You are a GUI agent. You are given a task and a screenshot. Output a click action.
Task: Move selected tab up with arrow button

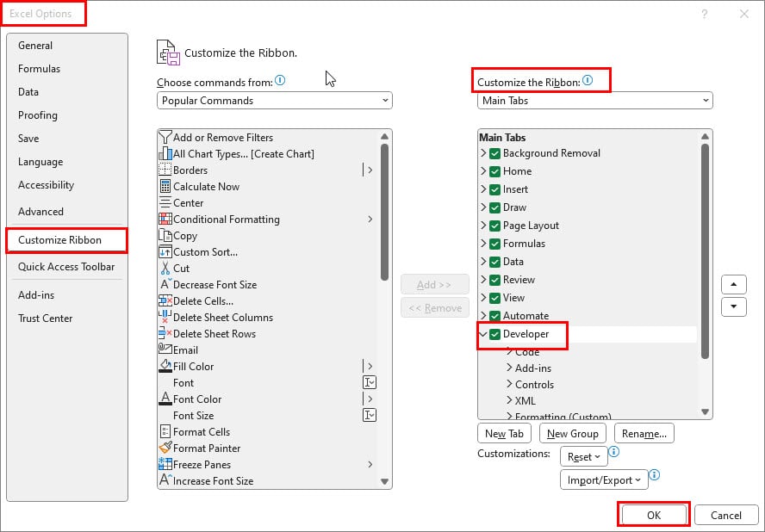[733, 284]
